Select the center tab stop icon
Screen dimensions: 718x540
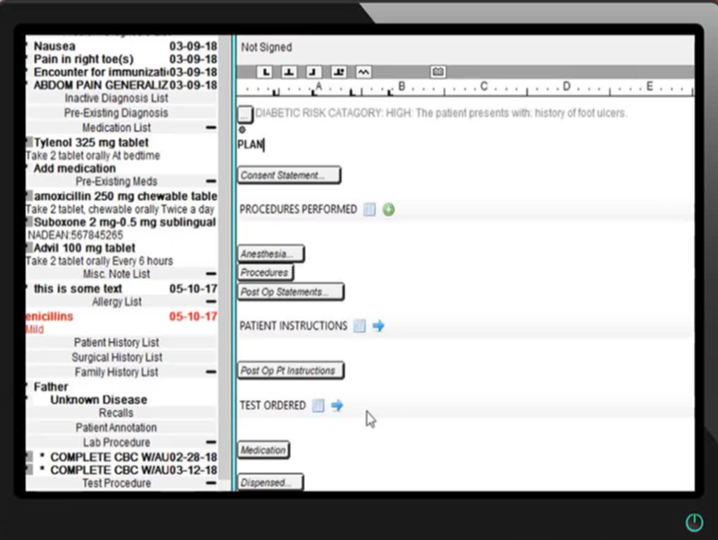(x=289, y=72)
